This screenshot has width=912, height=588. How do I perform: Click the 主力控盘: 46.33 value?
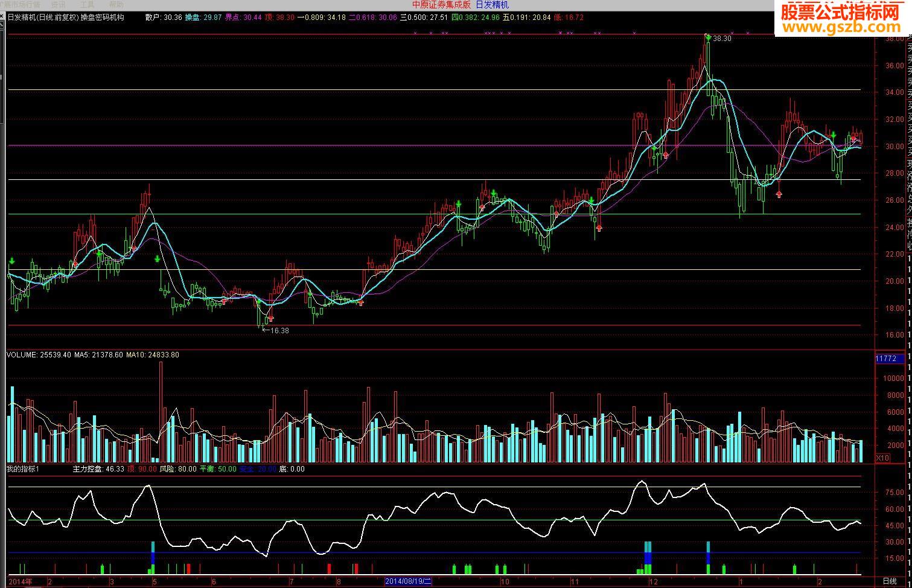coord(98,469)
